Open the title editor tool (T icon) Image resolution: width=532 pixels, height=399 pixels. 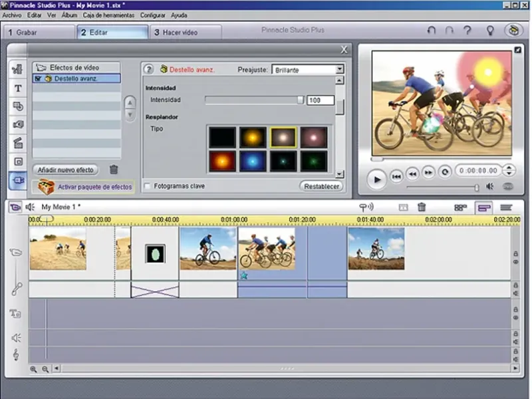(x=18, y=88)
